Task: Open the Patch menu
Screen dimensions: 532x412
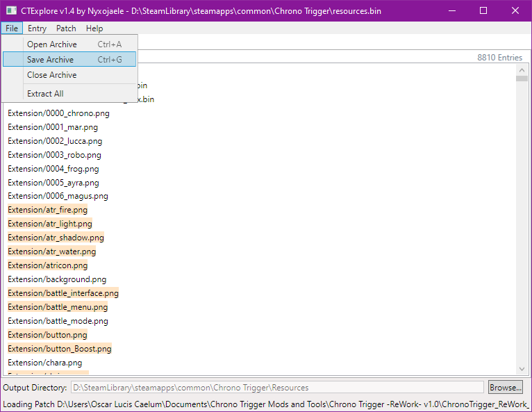Action: (x=66, y=28)
